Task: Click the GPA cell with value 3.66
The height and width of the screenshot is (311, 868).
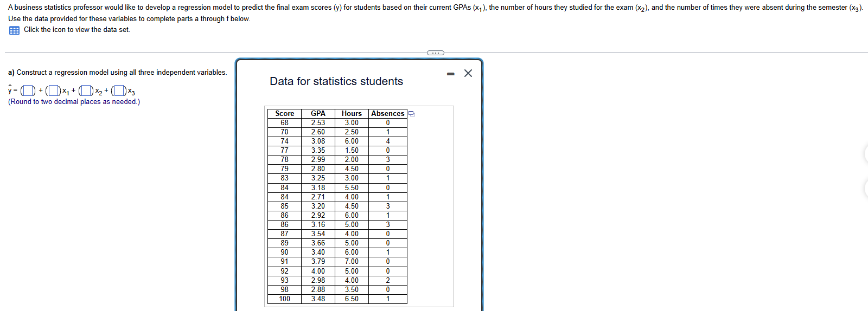Action: coord(318,243)
